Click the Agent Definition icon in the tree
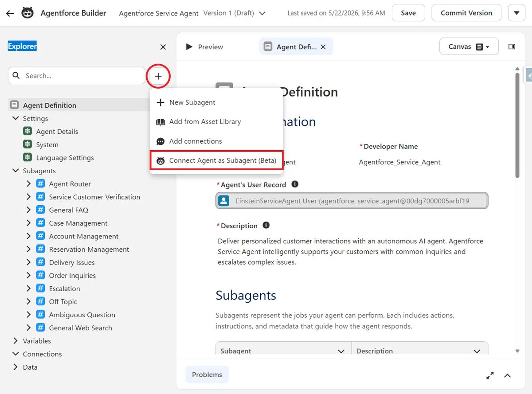The width and height of the screenshot is (532, 394). click(15, 105)
